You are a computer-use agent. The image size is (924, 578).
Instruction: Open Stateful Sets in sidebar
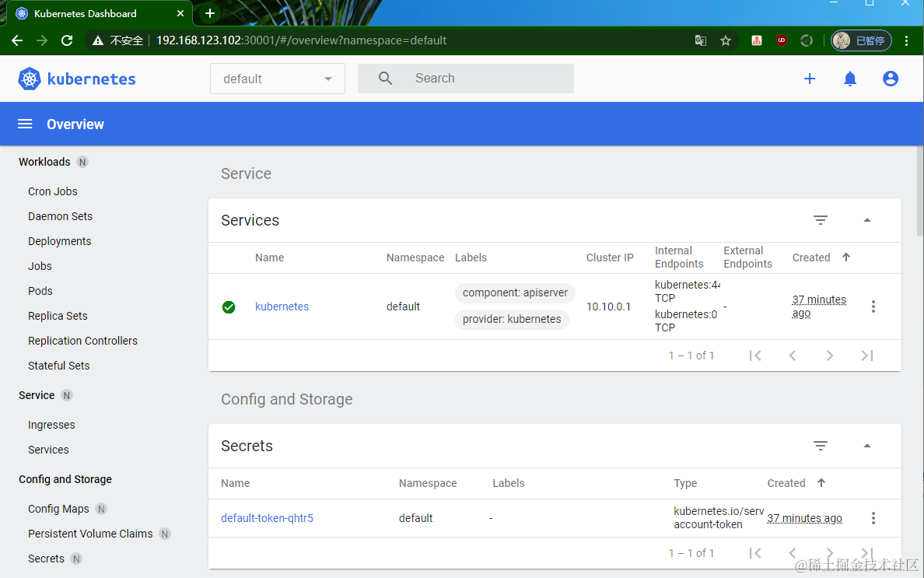59,366
